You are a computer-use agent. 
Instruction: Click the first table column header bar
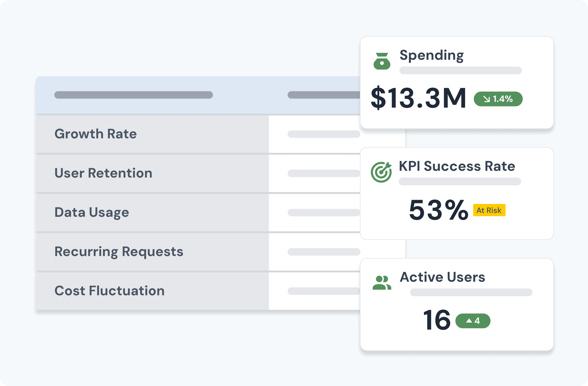[134, 95]
